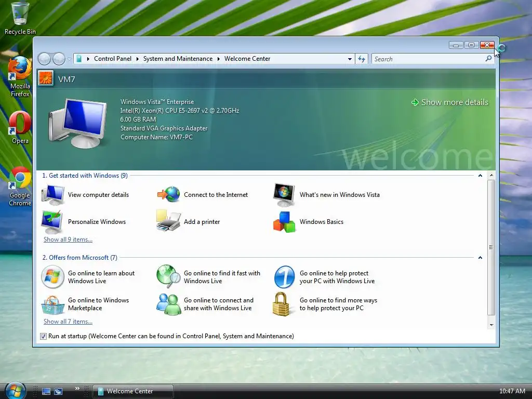
Task: Click the Refresh button beside the address bar
Action: tap(362, 59)
